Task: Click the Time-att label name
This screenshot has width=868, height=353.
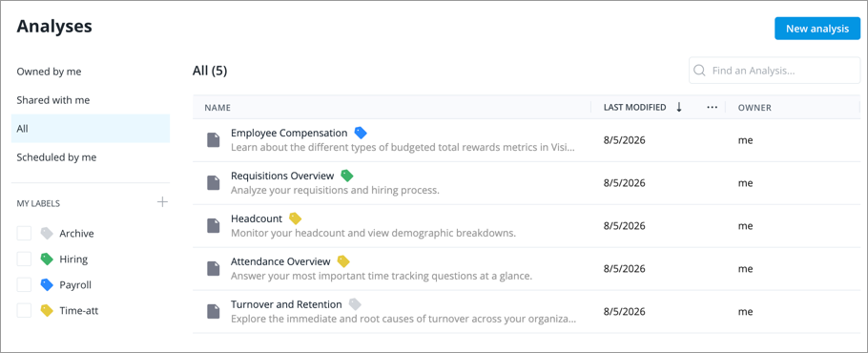Action: pyautogui.click(x=78, y=310)
